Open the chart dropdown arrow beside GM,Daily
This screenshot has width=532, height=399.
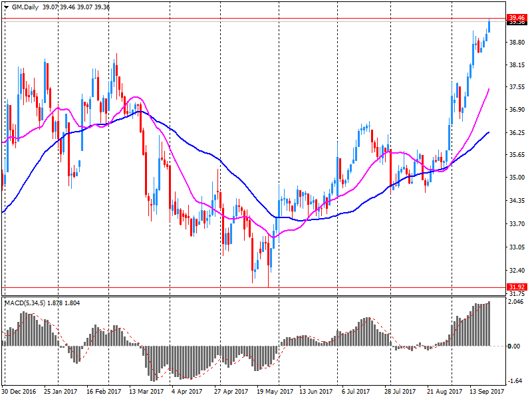pyautogui.click(x=6, y=7)
